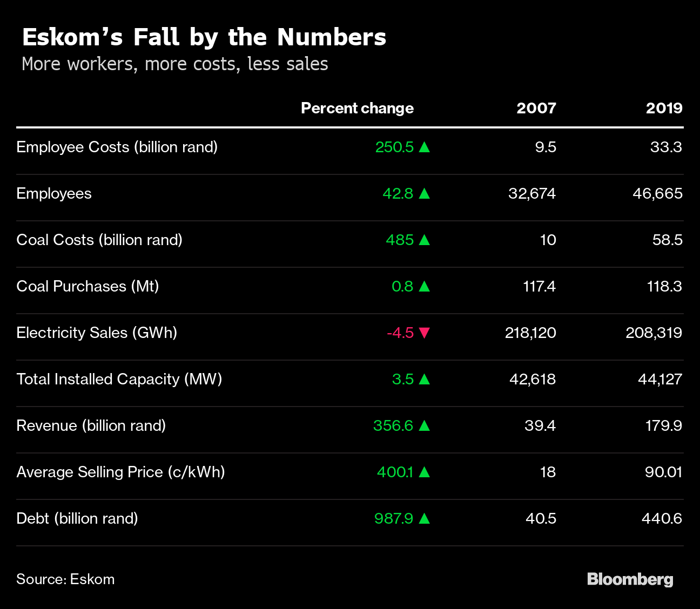Image resolution: width=700 pixels, height=609 pixels.
Task: Click the 2007 employees value 32,674
Action: tap(531, 193)
